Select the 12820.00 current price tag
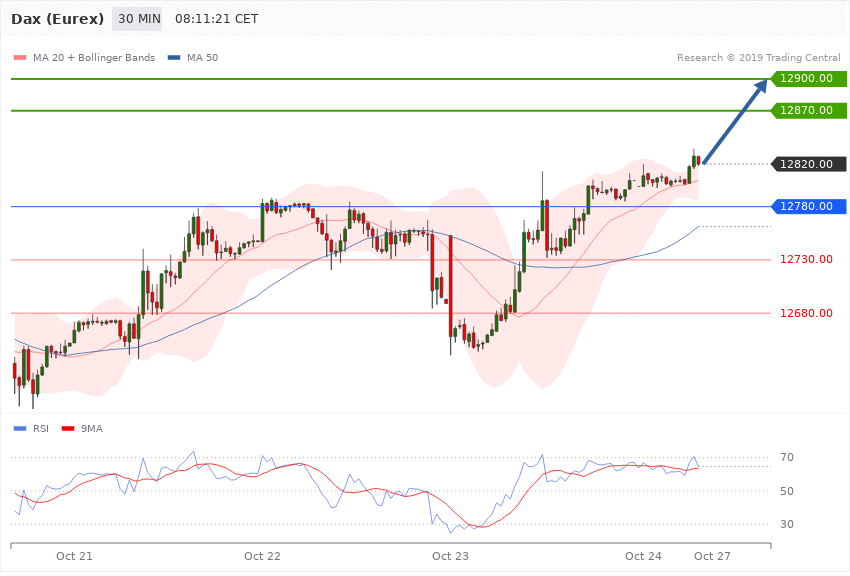The width and height of the screenshot is (850, 576). click(x=809, y=164)
